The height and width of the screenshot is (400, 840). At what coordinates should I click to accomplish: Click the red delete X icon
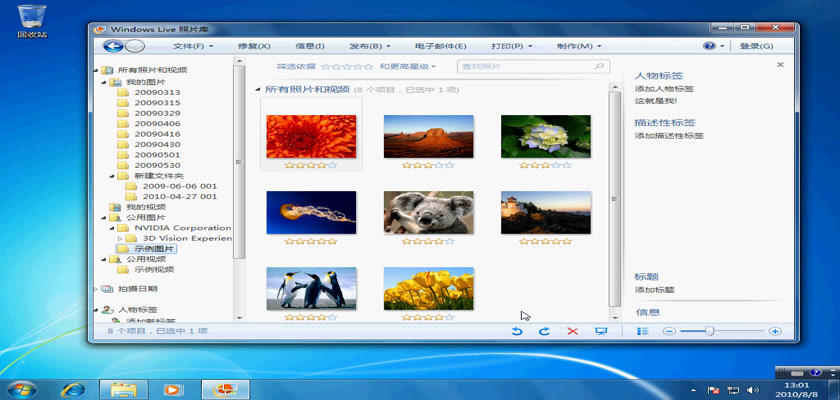[x=573, y=331]
